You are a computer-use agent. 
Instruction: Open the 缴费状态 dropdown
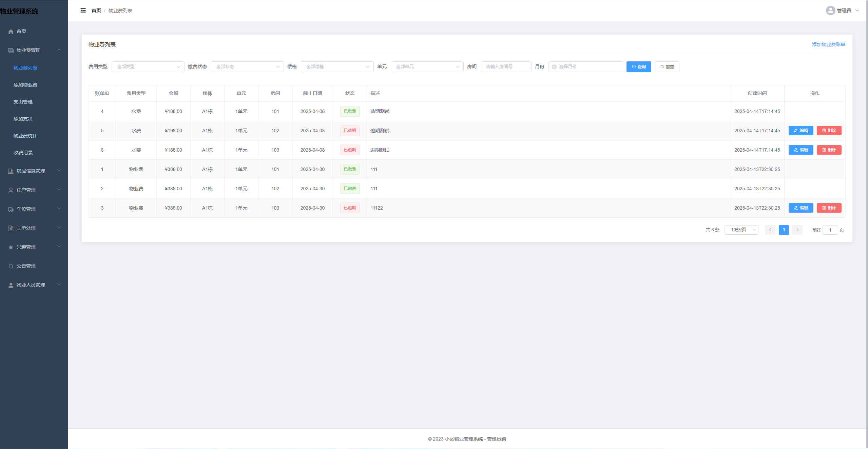pyautogui.click(x=247, y=67)
